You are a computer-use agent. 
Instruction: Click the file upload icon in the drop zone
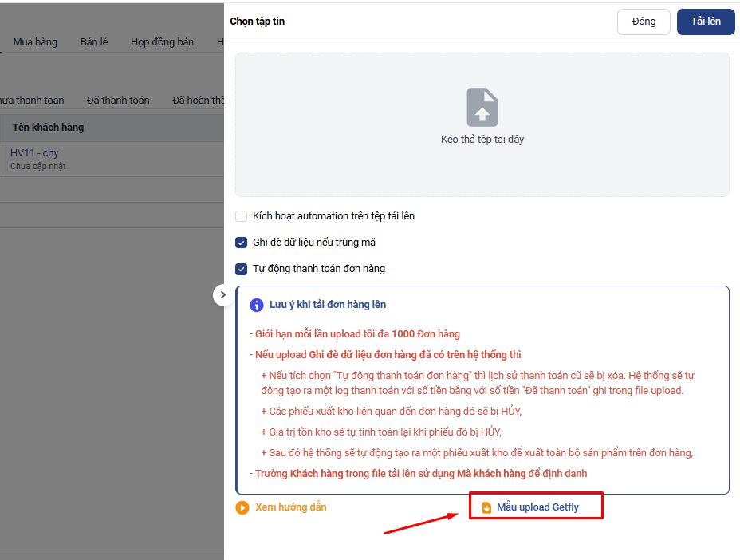[482, 108]
